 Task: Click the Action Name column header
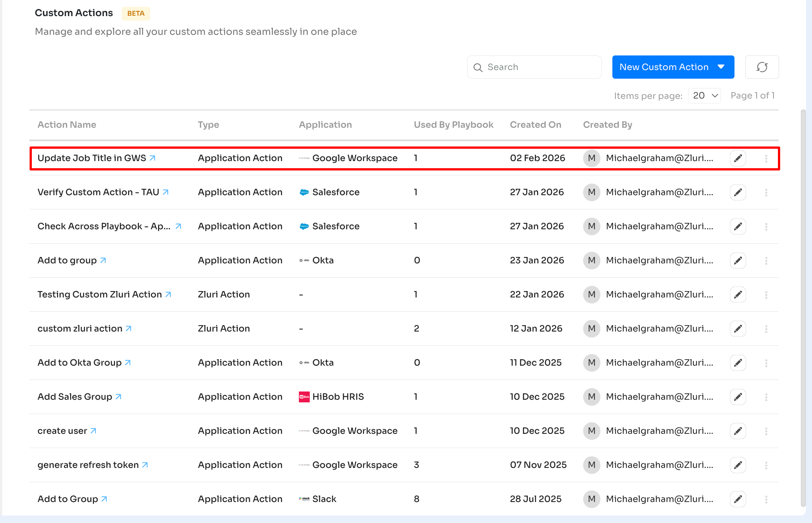pos(67,125)
